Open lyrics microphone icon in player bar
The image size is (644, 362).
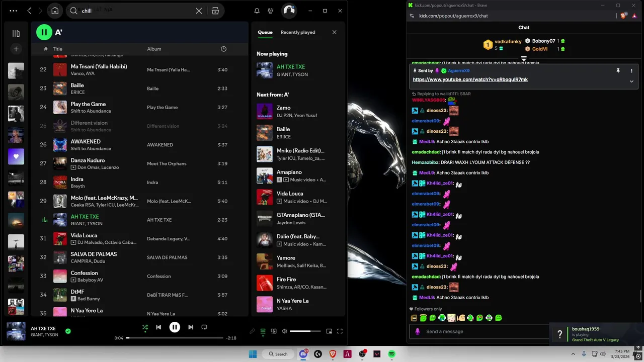[253, 331]
